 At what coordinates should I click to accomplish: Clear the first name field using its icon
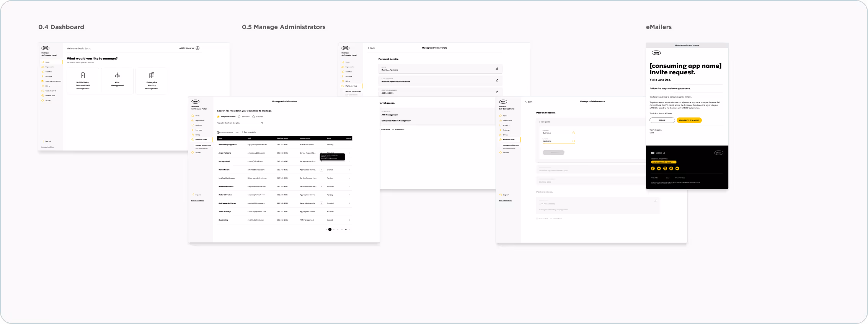(574, 133)
